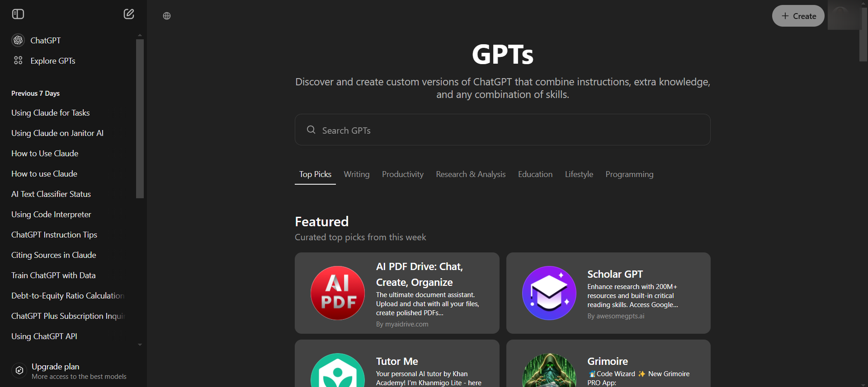This screenshot has width=868, height=387.
Task: Switch to the Lifestyle tab
Action: point(579,174)
